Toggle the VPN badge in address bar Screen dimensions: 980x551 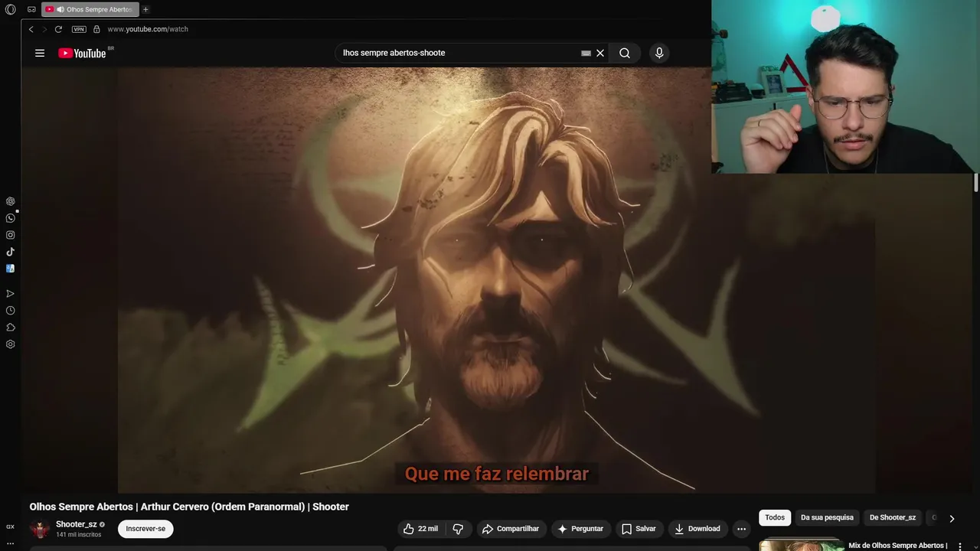(79, 29)
